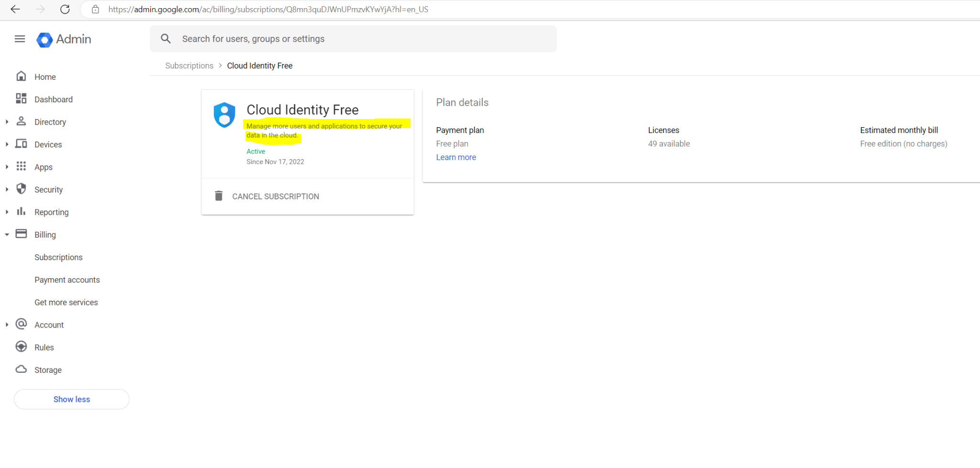The height and width of the screenshot is (468, 980).
Task: Open the Home section icon
Action: tap(21, 76)
